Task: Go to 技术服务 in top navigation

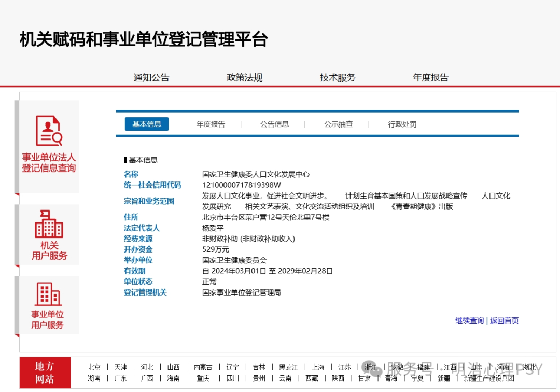Action: tap(338, 78)
